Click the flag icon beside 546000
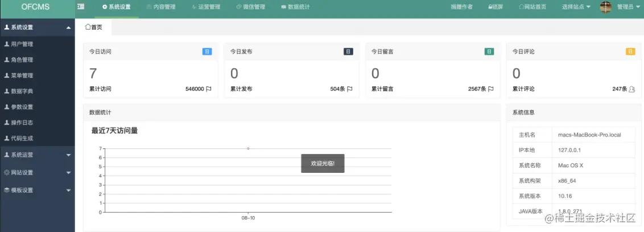 (x=209, y=89)
